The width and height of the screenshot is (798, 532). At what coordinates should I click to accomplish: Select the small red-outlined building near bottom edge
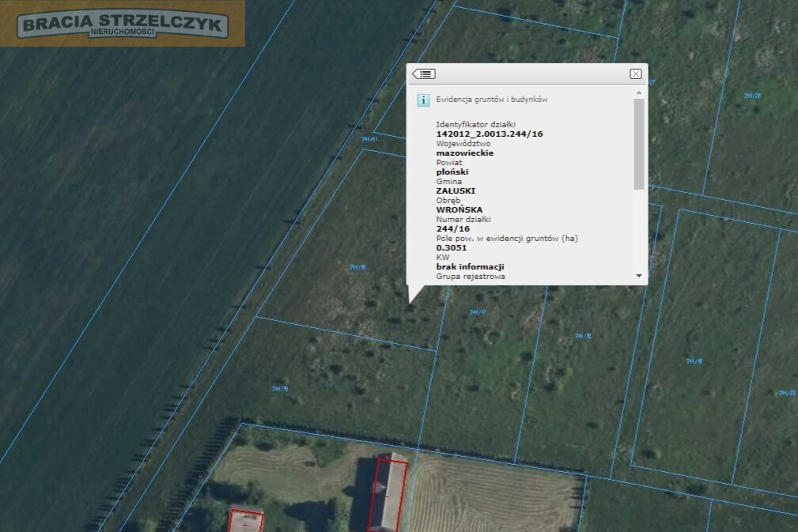[x=246, y=521]
